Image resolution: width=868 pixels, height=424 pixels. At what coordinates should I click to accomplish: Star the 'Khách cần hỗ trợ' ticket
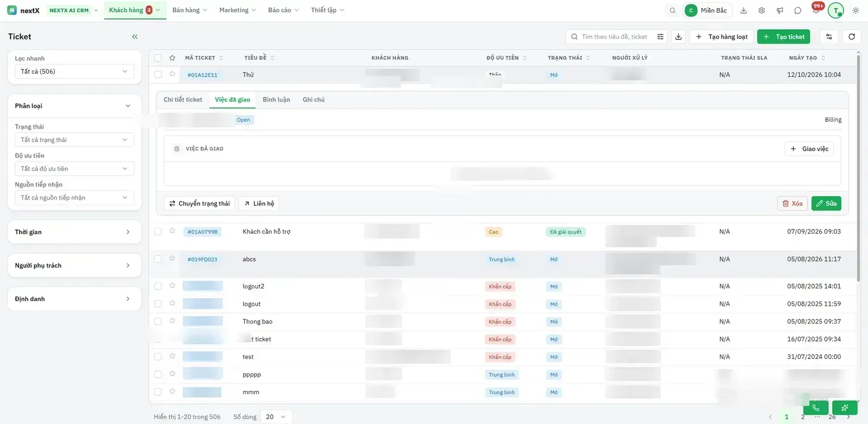(x=172, y=231)
